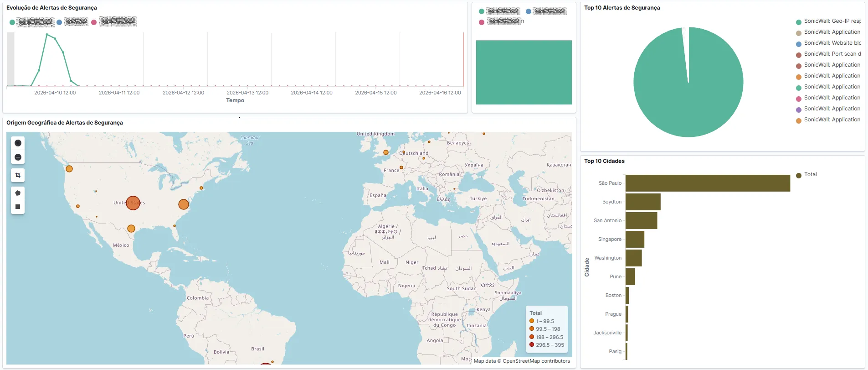Toggle the Total legend entry in Top 10 Cidades
This screenshot has height=370, width=868.
(806, 175)
